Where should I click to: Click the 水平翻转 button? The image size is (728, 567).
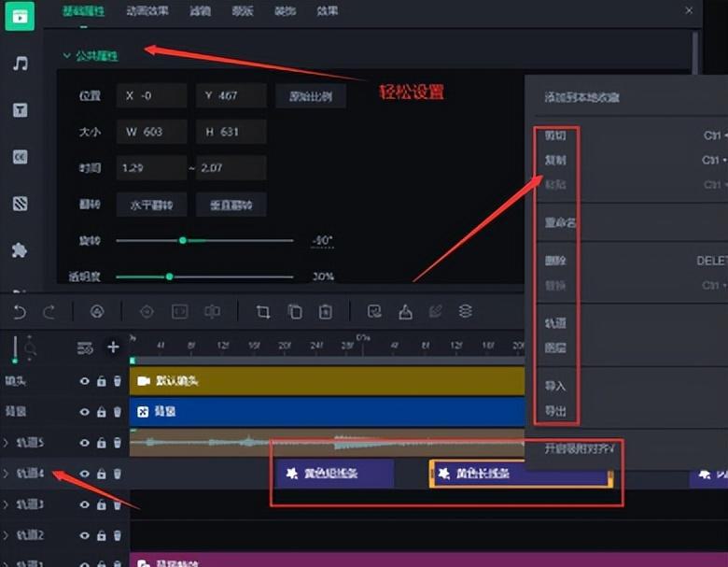(x=152, y=205)
